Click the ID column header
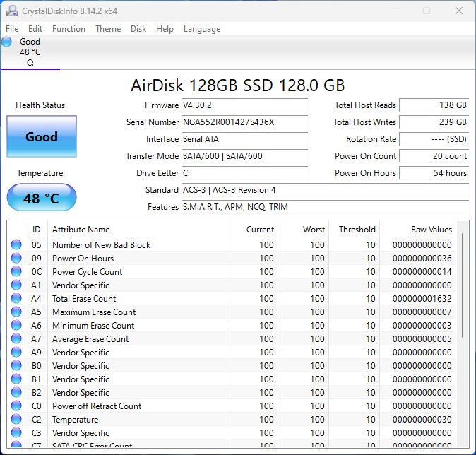Screen dimensions: 476x455 tap(36, 230)
